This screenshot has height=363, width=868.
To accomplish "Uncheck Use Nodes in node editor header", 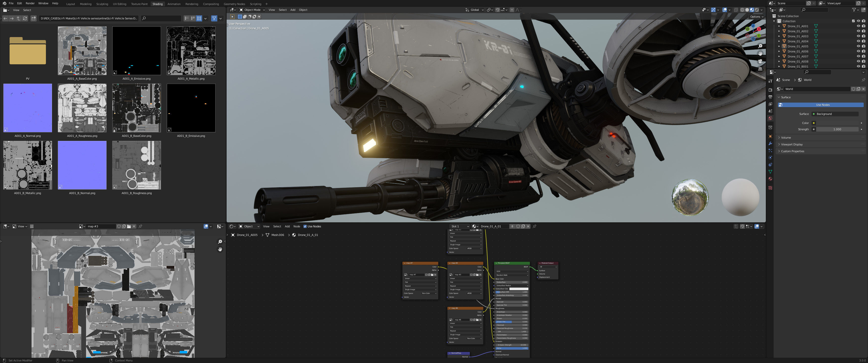I will (x=305, y=226).
